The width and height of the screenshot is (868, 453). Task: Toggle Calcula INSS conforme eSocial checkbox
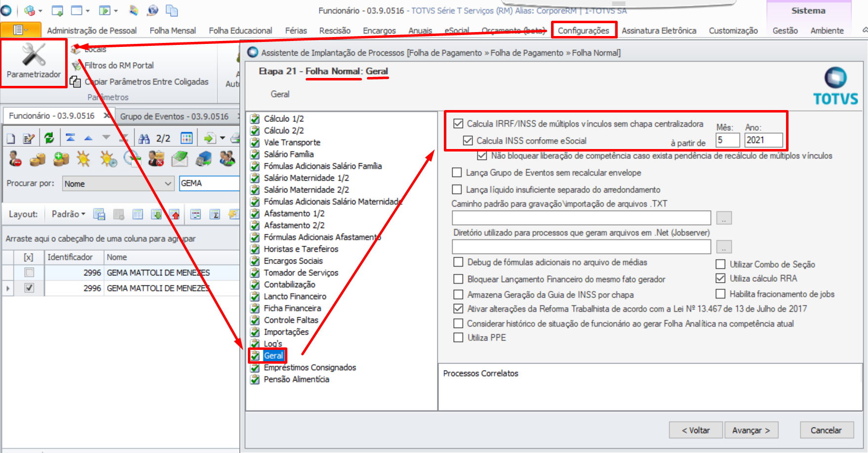(x=468, y=141)
